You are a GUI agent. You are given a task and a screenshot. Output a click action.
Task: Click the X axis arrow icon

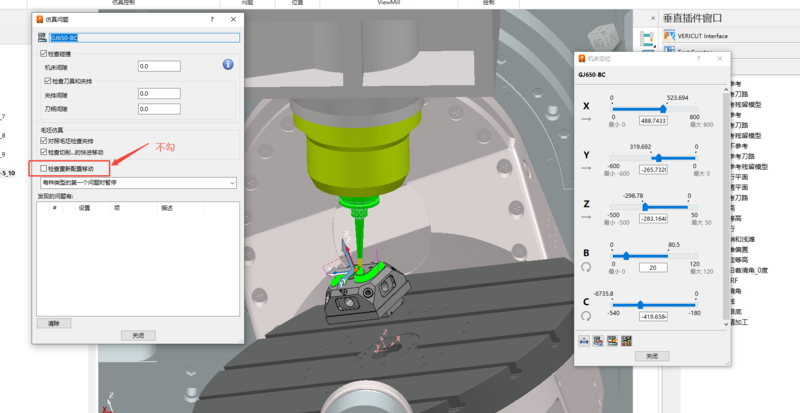point(585,119)
